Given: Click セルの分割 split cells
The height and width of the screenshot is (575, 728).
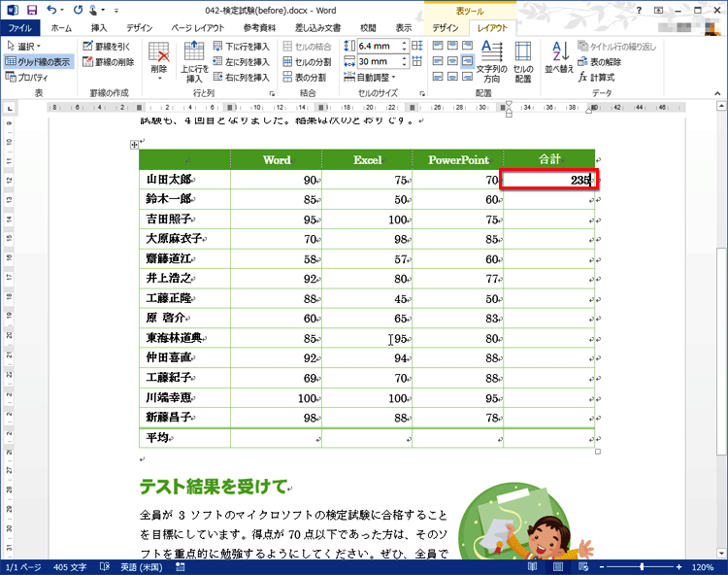Looking at the screenshot, I should click(x=307, y=61).
